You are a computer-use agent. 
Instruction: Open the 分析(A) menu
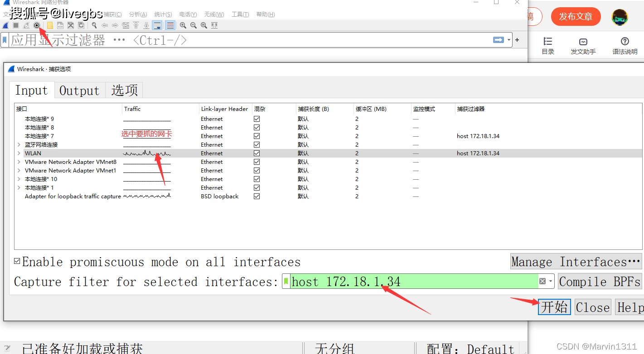point(138,14)
